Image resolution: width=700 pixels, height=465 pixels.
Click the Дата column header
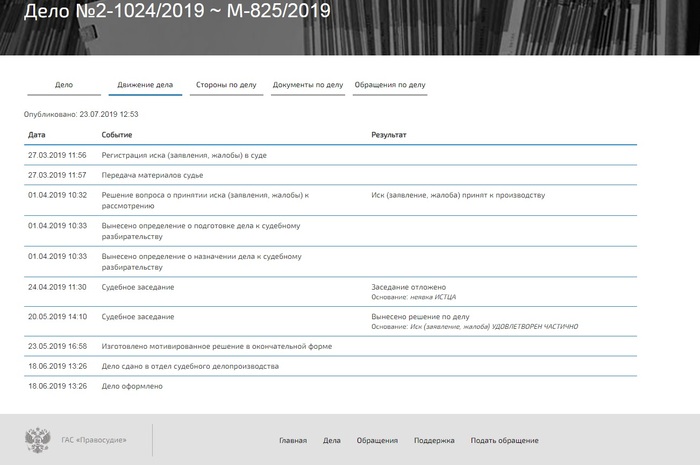37,135
